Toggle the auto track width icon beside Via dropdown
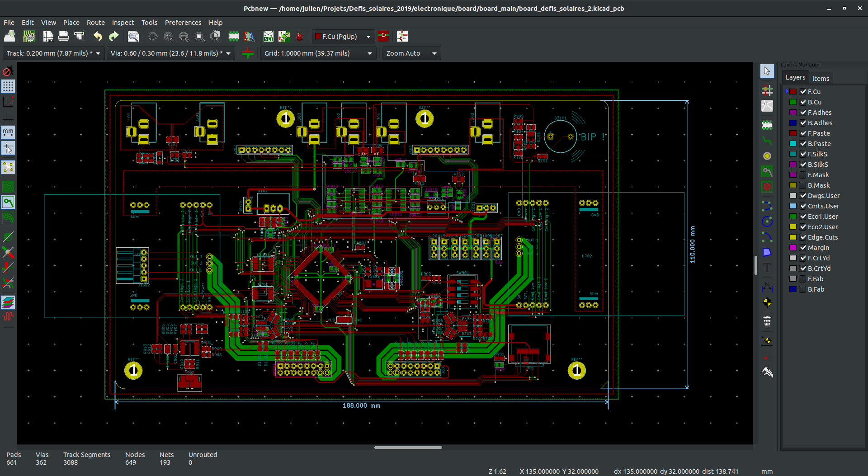 click(x=248, y=53)
